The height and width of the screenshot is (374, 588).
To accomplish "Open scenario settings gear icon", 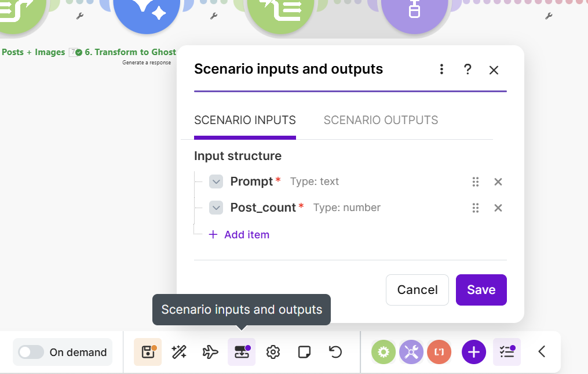I will [273, 352].
